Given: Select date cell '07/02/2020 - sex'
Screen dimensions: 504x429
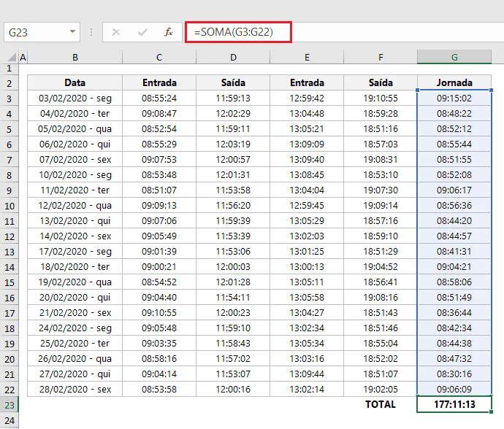Looking at the screenshot, I should (x=75, y=159).
